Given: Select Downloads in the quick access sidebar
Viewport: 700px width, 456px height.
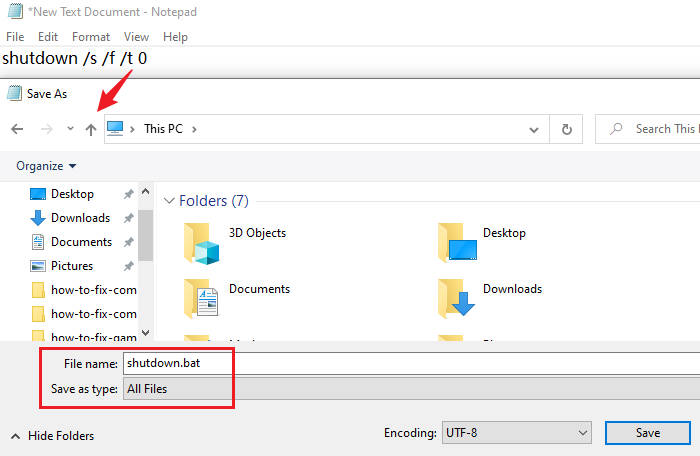Looking at the screenshot, I should 80,218.
